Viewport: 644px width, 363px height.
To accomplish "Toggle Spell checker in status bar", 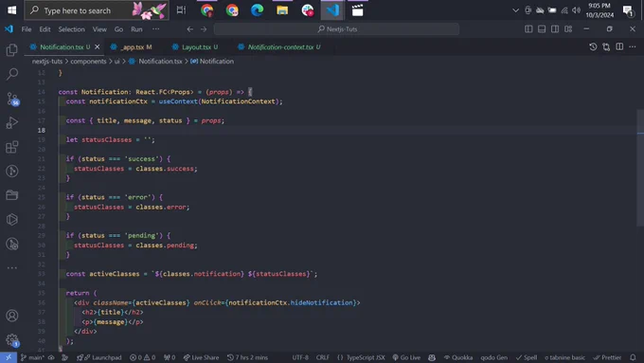I will click(527, 357).
